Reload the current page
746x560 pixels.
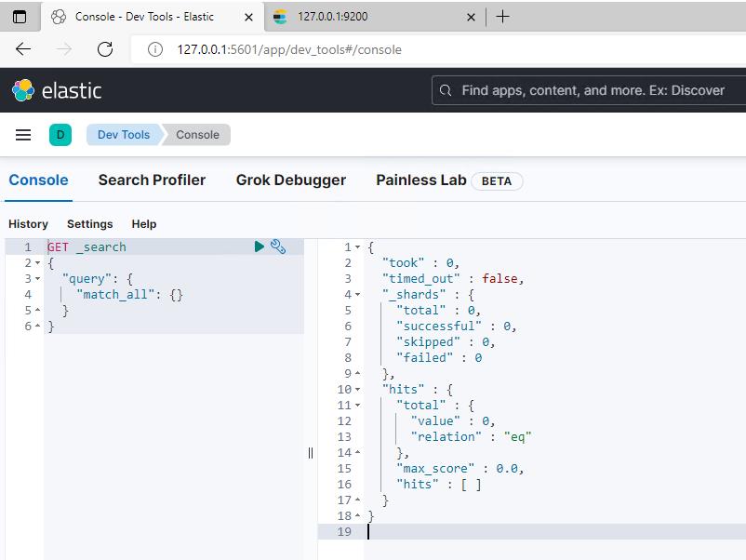click(105, 49)
